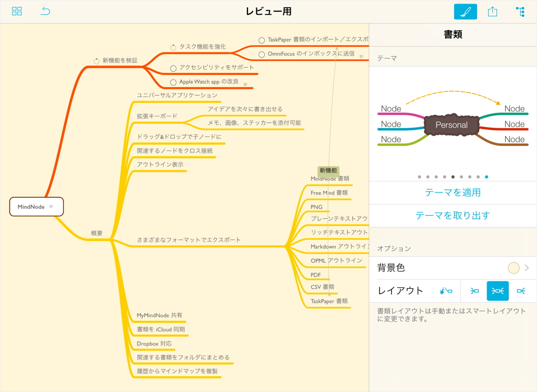Tap the レビュー用 document title
537x392 pixels.
point(268,12)
